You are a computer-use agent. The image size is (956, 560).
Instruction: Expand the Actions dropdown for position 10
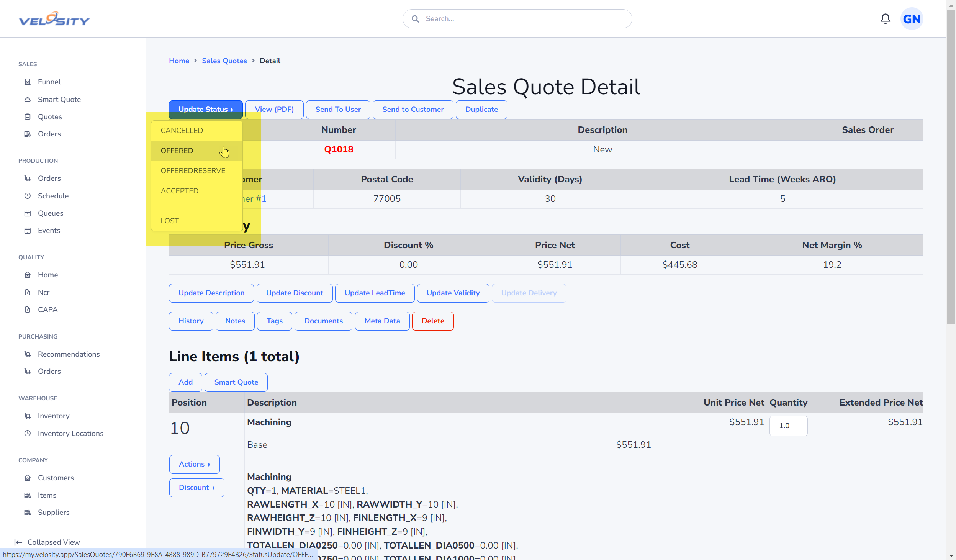coord(195,464)
